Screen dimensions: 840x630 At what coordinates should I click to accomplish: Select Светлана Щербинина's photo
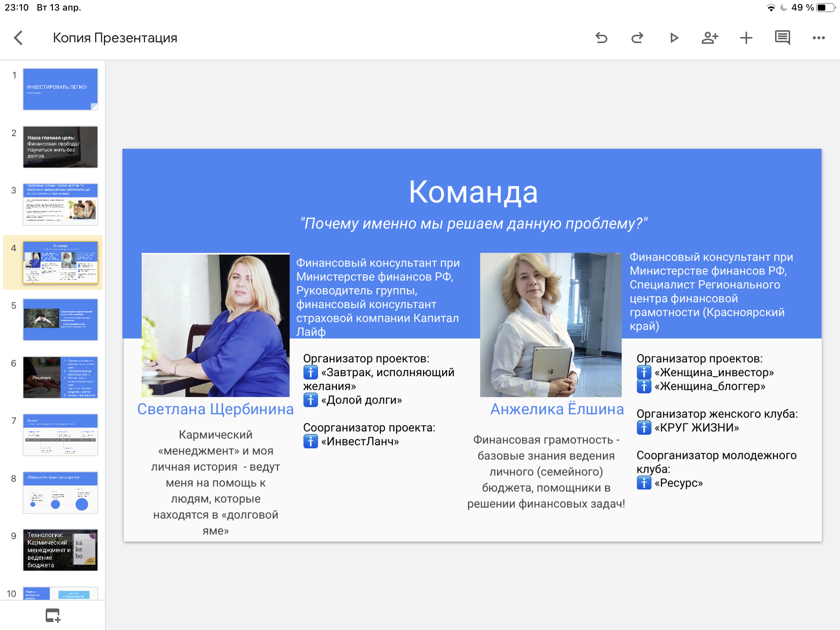pos(215,325)
